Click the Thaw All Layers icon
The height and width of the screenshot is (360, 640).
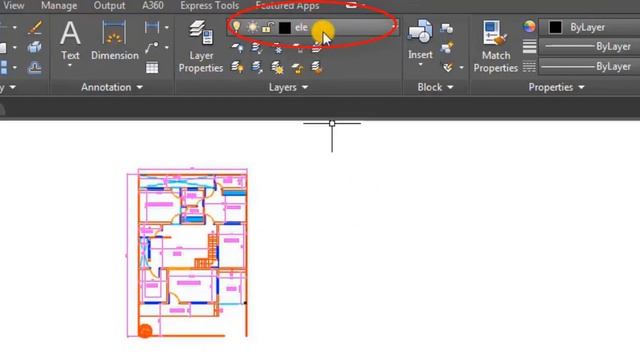click(278, 68)
